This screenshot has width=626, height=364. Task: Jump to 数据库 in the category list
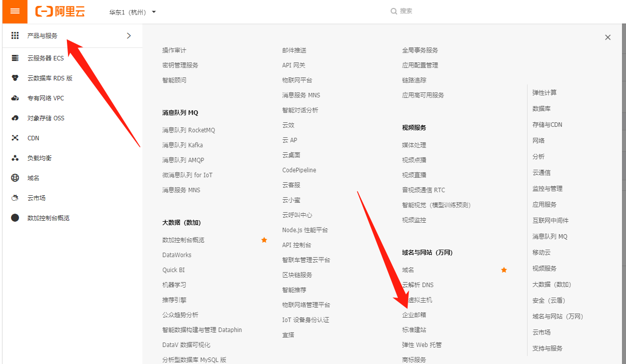point(542,109)
